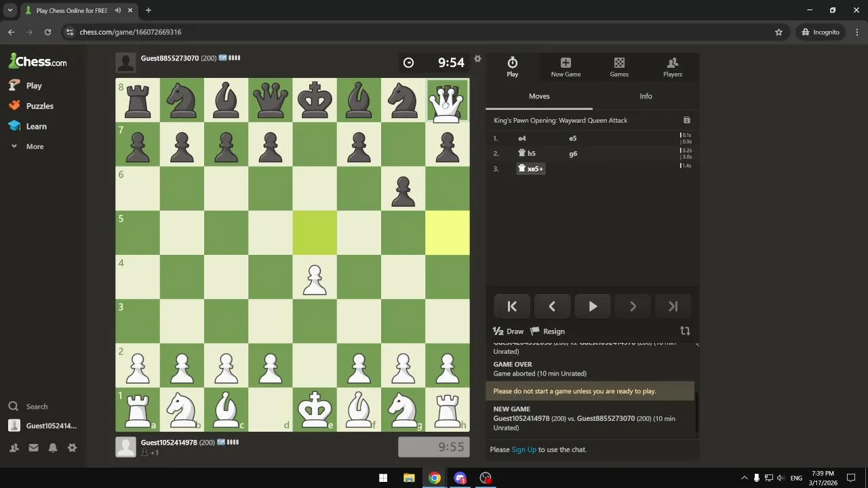Open the tab search dropdown arrow
Viewport: 868px width, 488px height.
point(10,10)
